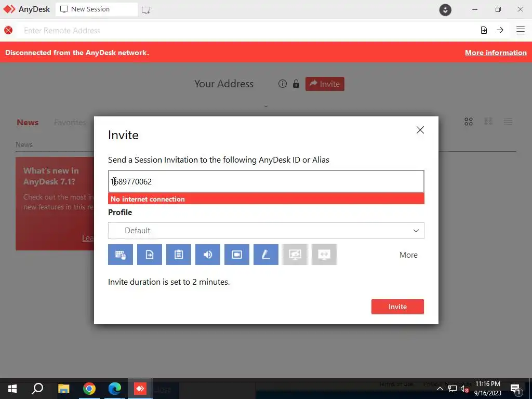
Task: Close the Invite dialog with X
Action: (420, 130)
